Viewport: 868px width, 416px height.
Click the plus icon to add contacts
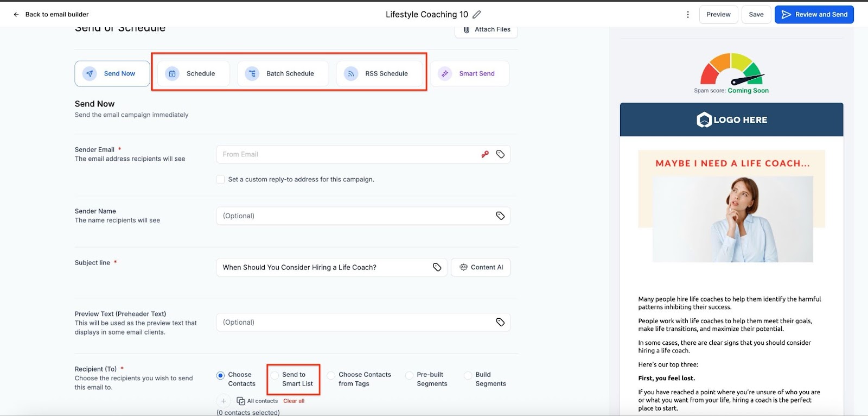pos(224,401)
